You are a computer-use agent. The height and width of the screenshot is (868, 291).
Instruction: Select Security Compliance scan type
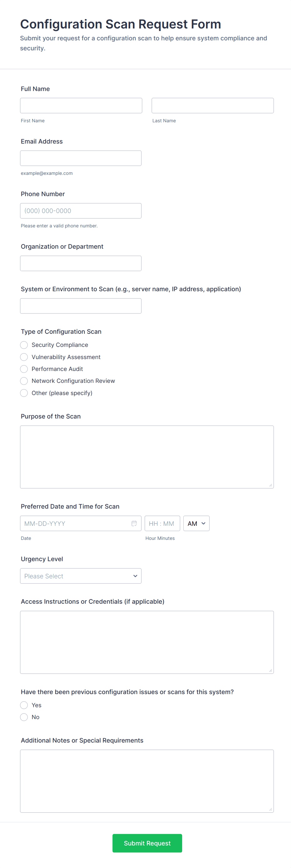tap(24, 345)
